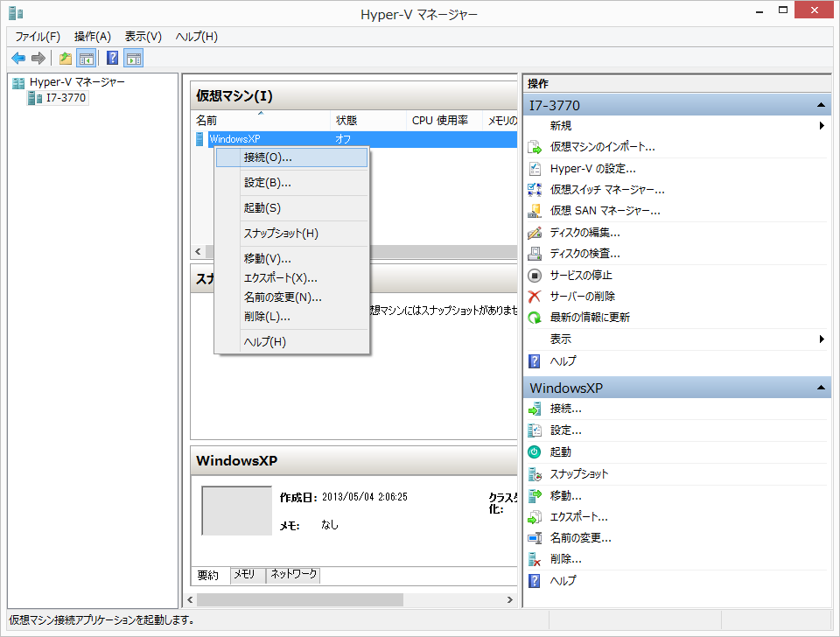Click the ディスクの編集 pencil icon
Image resolution: width=840 pixels, height=637 pixels.
535,233
